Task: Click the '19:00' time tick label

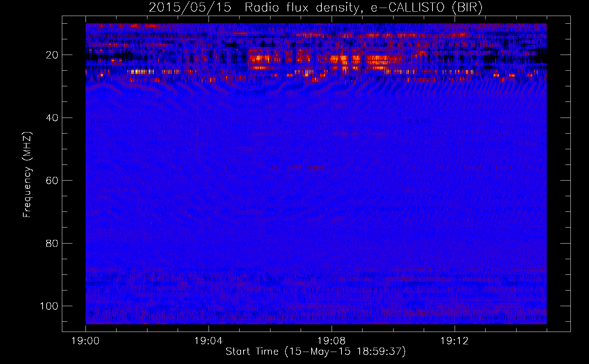Action: point(86,341)
